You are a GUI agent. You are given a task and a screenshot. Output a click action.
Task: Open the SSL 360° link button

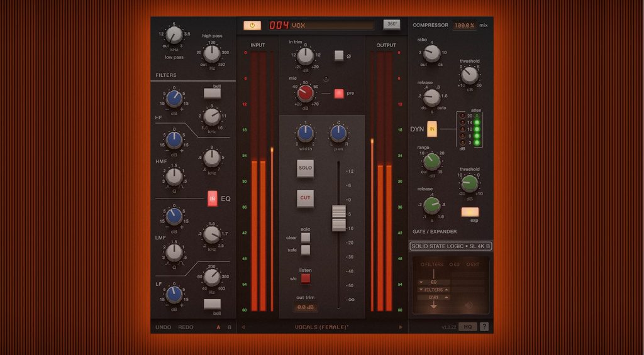(391, 25)
